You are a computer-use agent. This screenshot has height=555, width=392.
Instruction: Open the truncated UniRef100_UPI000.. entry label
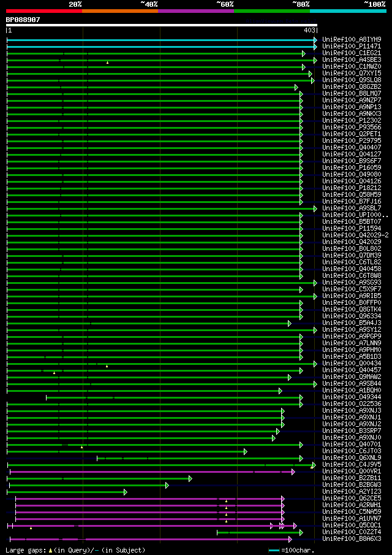(355, 215)
